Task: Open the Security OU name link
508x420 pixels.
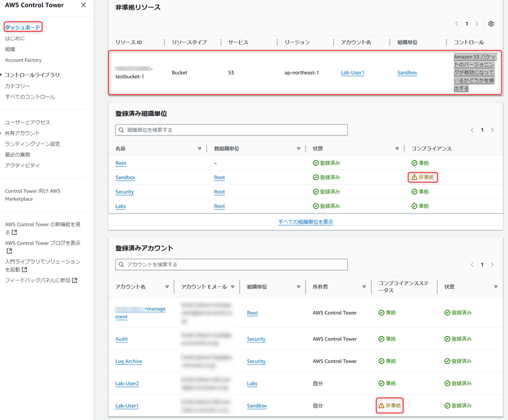Action: coord(125,192)
